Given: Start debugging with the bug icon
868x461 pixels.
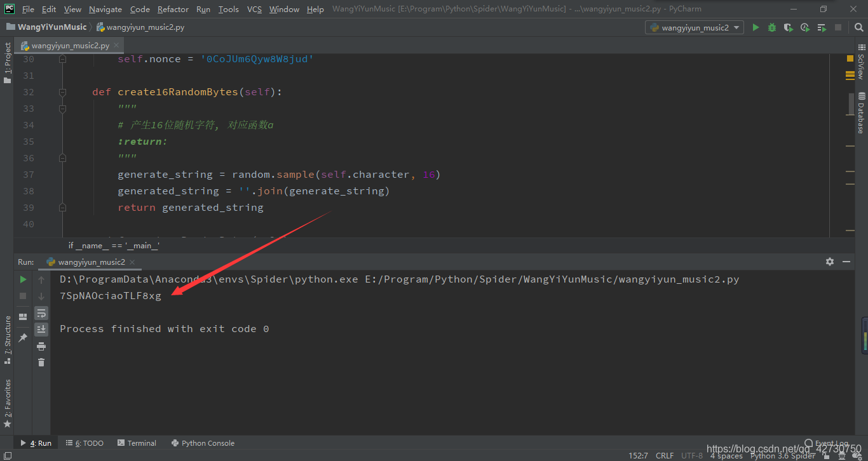Looking at the screenshot, I should pos(772,27).
